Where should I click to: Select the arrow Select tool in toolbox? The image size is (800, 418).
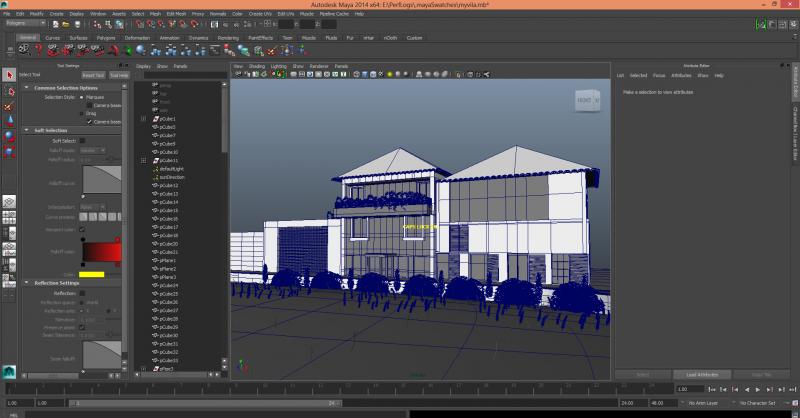[x=9, y=75]
